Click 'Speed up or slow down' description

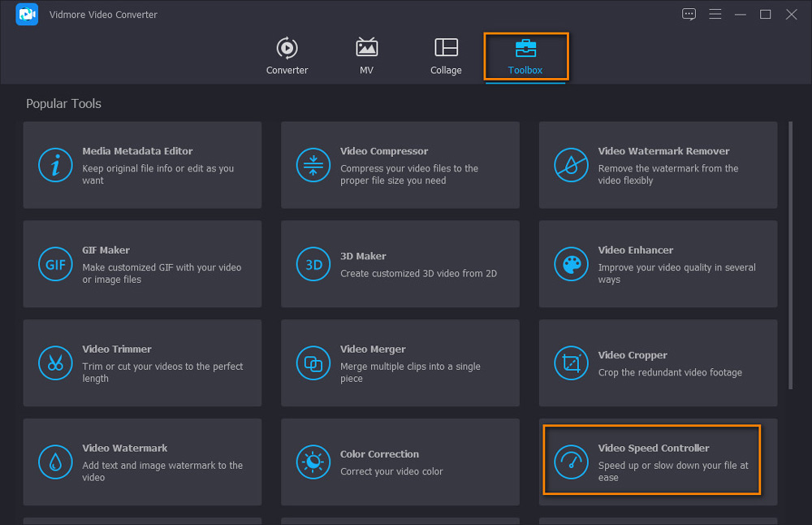point(673,471)
